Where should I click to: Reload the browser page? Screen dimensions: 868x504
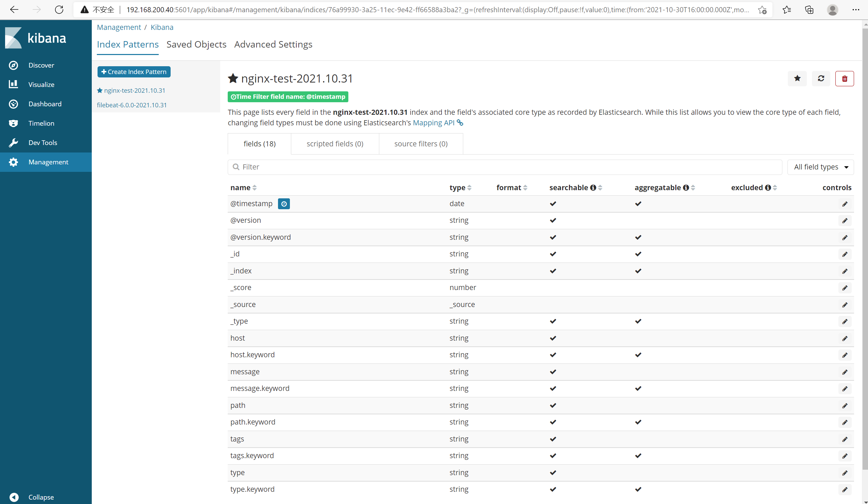(59, 10)
